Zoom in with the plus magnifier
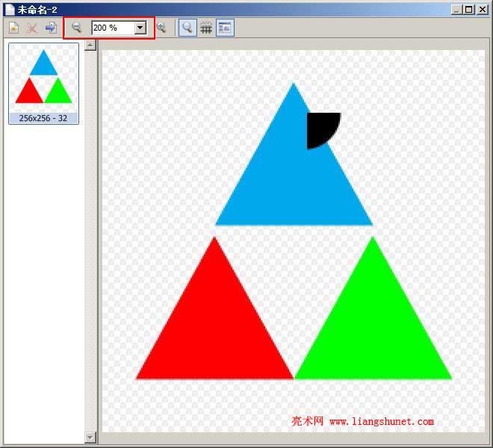Image resolution: width=493 pixels, height=448 pixels. (161, 28)
